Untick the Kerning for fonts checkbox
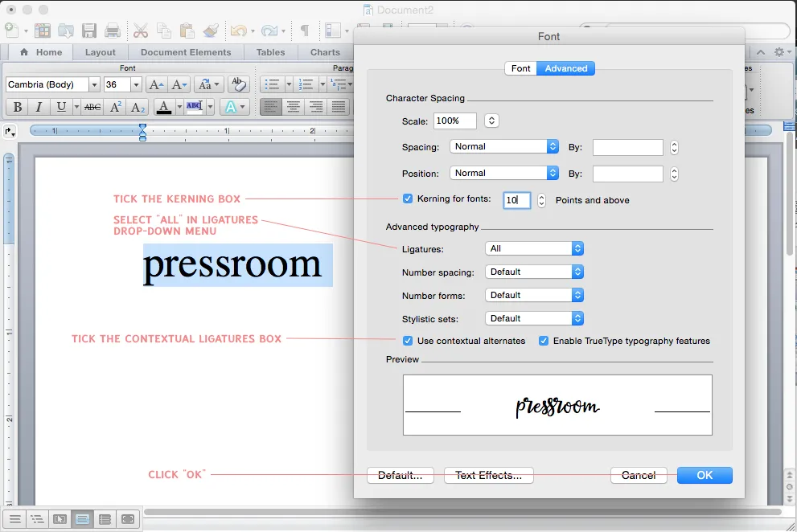The image size is (797, 532). pos(408,199)
